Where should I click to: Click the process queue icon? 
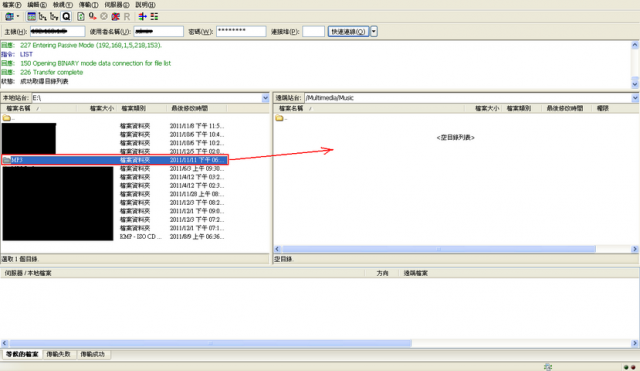coord(92,17)
